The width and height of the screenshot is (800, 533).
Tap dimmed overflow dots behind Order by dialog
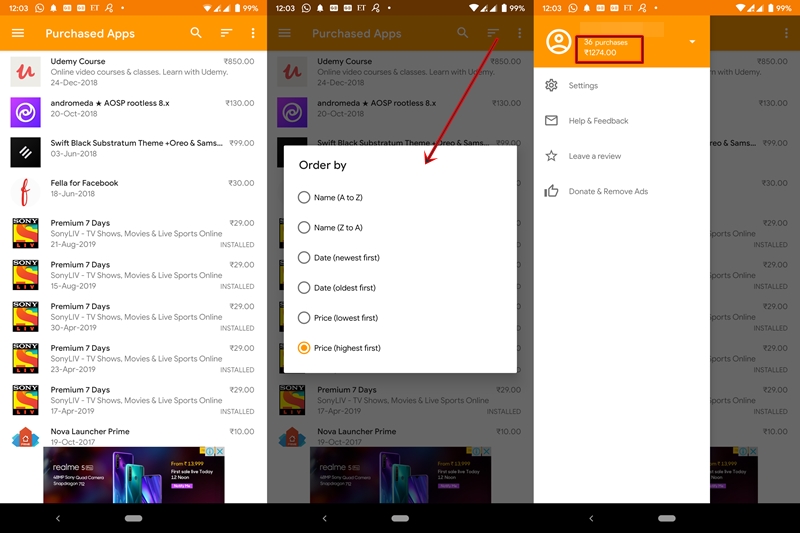tap(520, 33)
